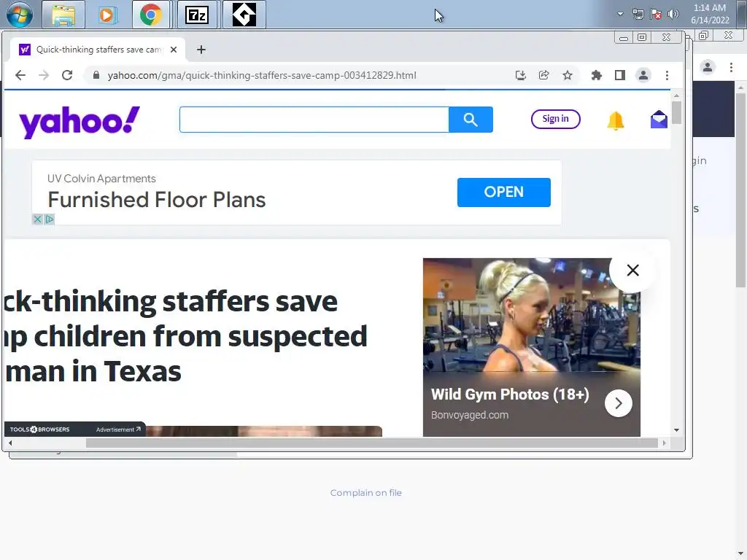
Task: Click the Chrome taskbar icon
Action: [150, 15]
